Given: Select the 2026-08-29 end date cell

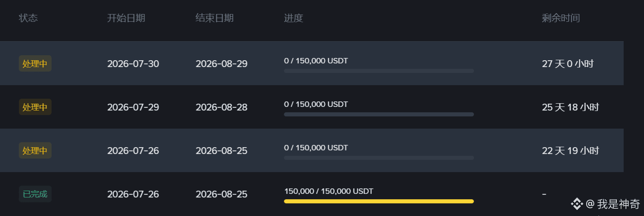Looking at the screenshot, I should [222, 64].
